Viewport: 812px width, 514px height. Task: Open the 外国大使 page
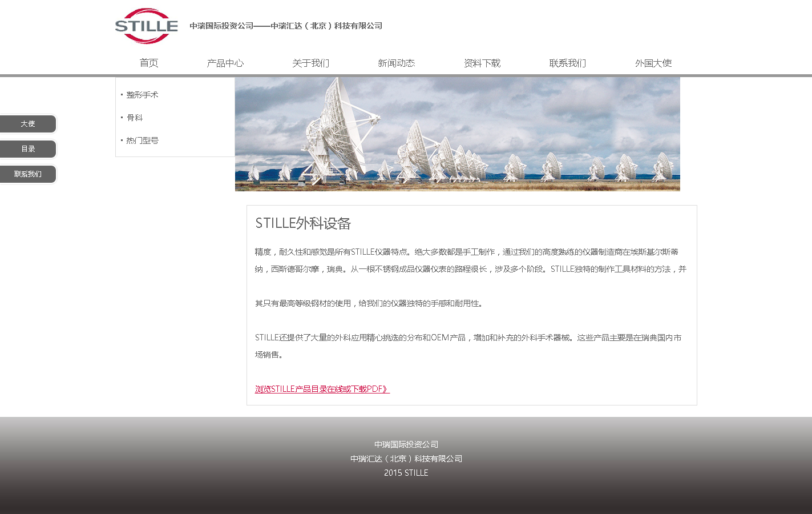[652, 63]
